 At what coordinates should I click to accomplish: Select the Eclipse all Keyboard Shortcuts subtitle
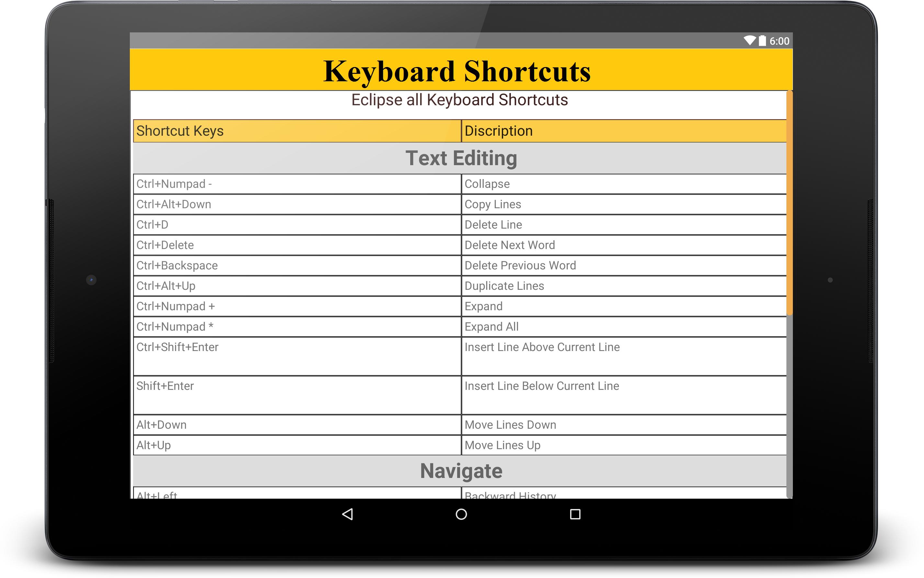(x=460, y=100)
